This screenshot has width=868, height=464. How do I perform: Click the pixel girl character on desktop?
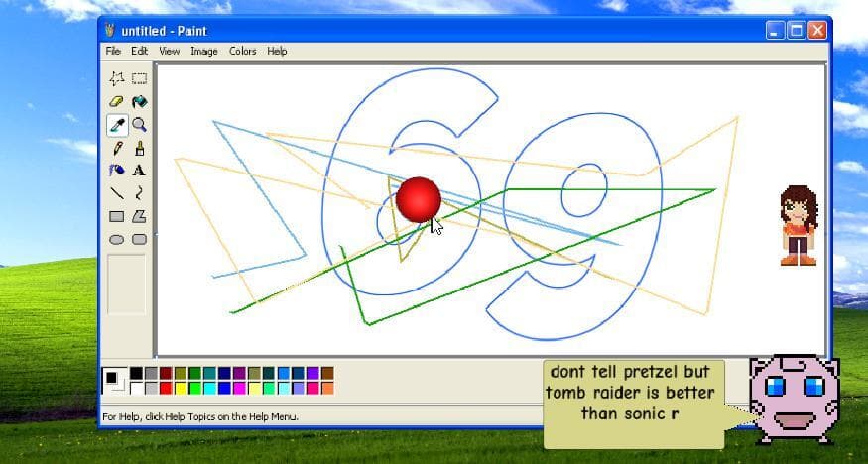click(799, 225)
